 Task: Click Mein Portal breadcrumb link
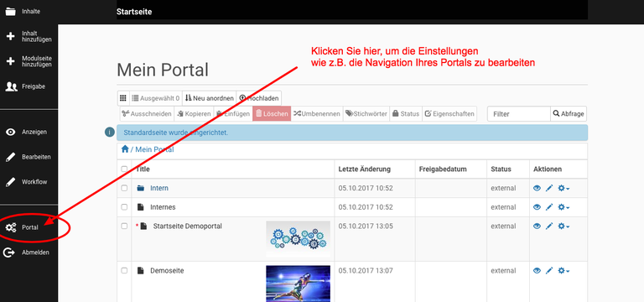click(154, 149)
